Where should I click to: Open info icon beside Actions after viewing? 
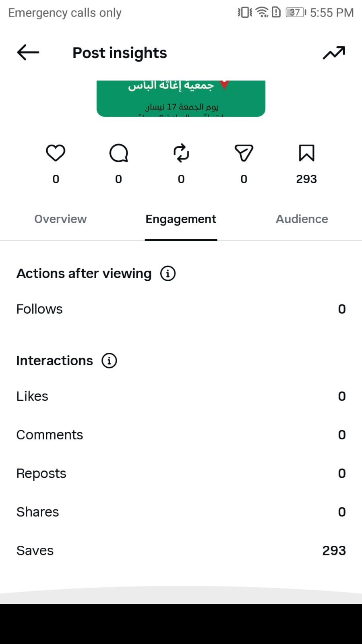[168, 273]
